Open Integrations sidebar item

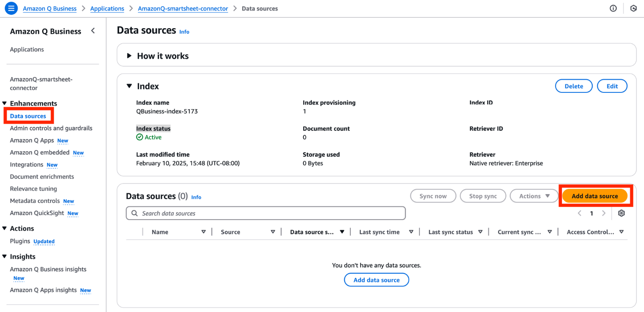(x=26, y=165)
